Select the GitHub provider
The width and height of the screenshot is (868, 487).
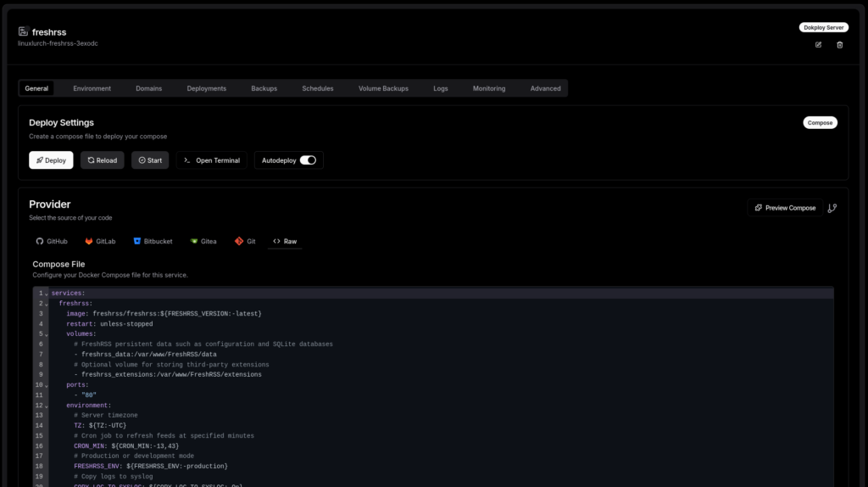(52, 241)
